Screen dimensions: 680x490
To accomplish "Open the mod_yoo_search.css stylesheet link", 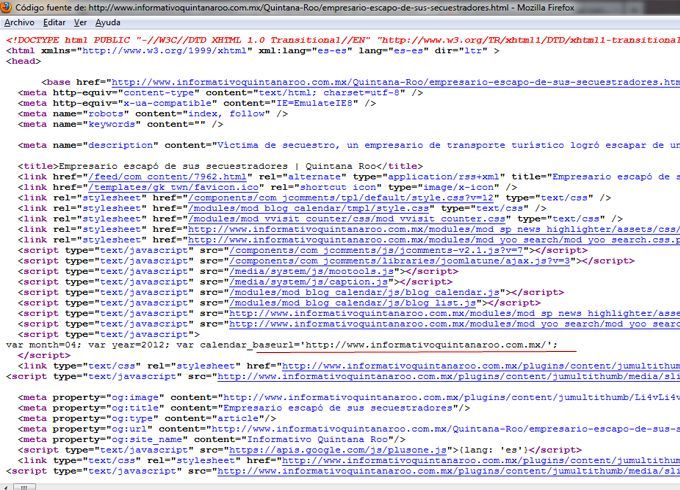I will tap(434, 240).
